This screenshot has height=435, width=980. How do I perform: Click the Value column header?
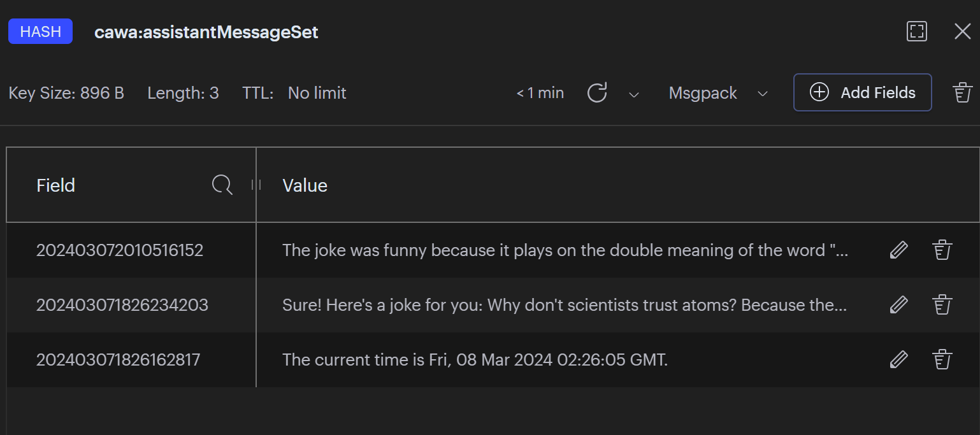(x=305, y=185)
